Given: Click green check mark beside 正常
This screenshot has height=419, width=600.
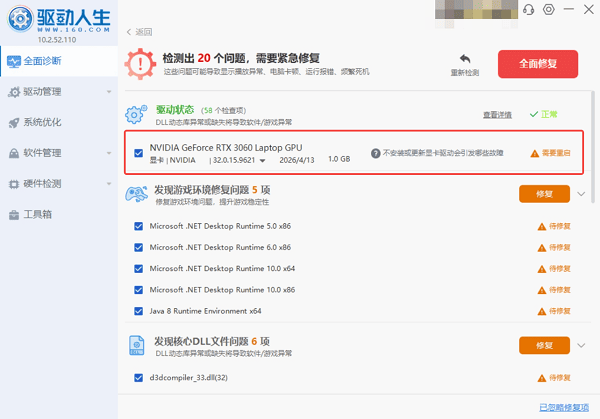Looking at the screenshot, I should 534,114.
